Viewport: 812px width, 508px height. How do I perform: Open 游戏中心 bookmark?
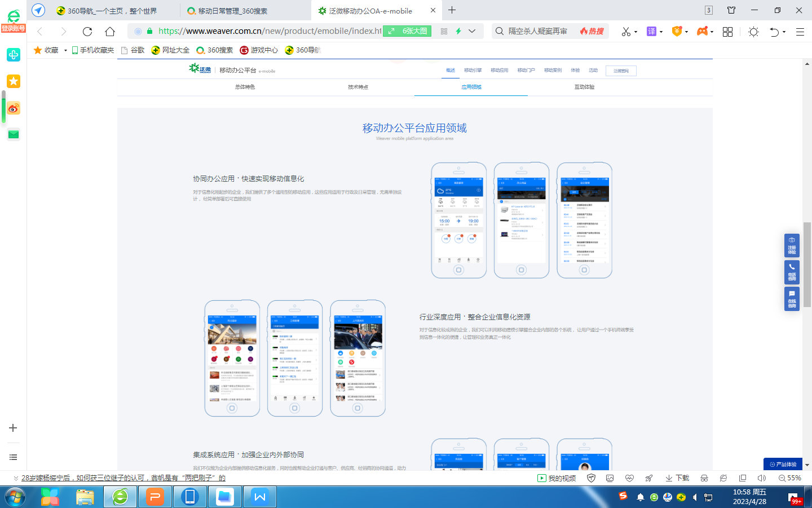pyautogui.click(x=259, y=50)
